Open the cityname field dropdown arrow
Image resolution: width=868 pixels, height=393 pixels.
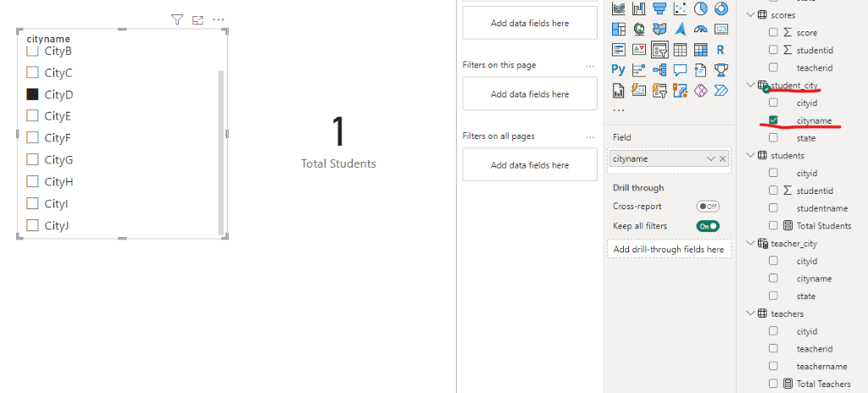[x=711, y=159]
